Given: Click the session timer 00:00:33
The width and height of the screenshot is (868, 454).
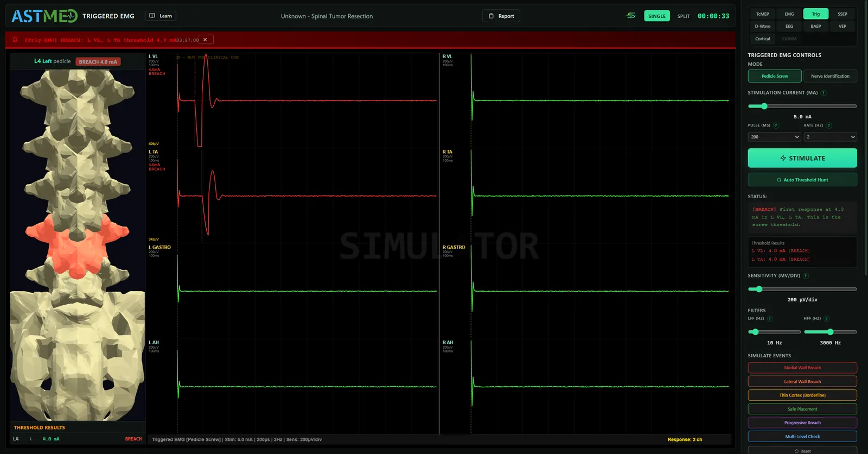Looking at the screenshot, I should (x=713, y=16).
